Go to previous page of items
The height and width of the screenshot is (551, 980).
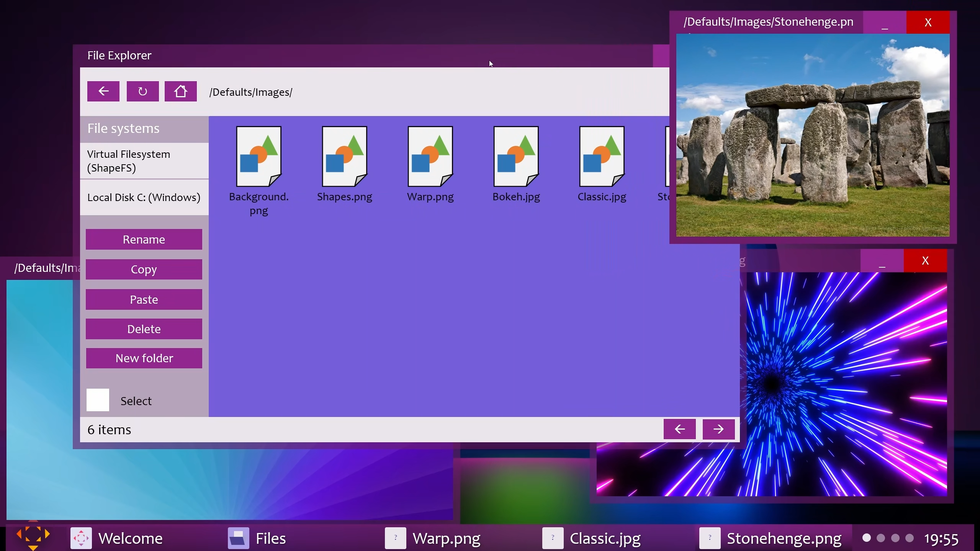tap(679, 429)
